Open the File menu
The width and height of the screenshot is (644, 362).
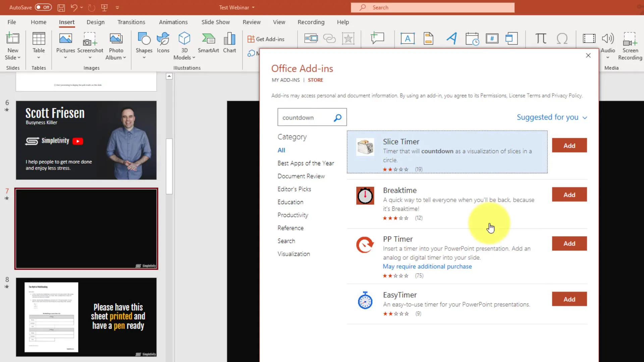pos(12,22)
